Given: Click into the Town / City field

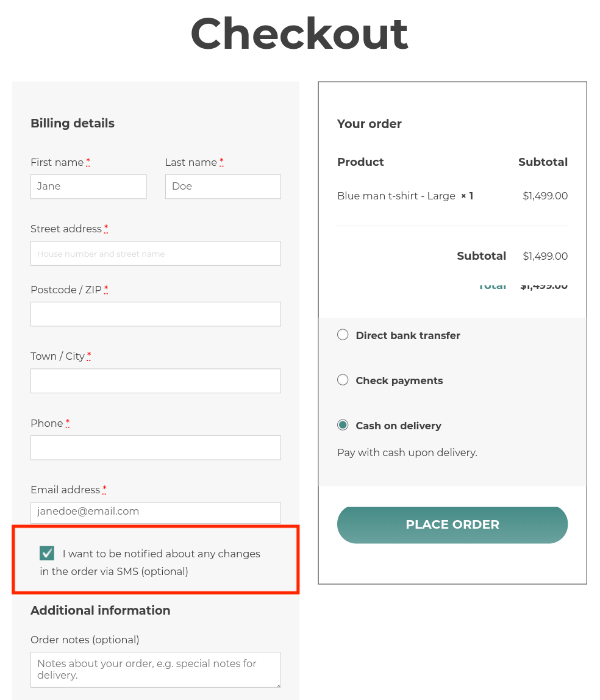Looking at the screenshot, I should [155, 380].
